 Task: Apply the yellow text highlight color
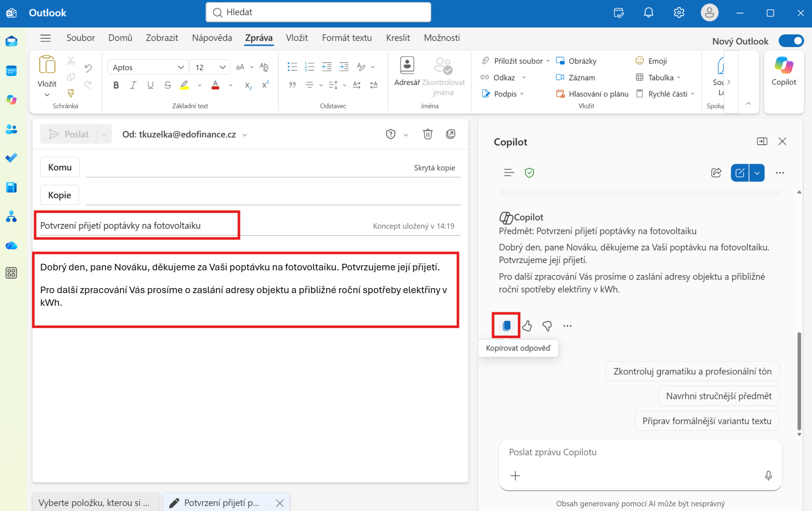pyautogui.click(x=184, y=85)
